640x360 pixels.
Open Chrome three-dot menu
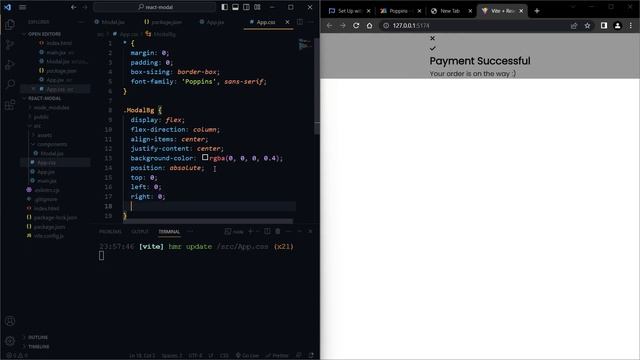point(631,25)
